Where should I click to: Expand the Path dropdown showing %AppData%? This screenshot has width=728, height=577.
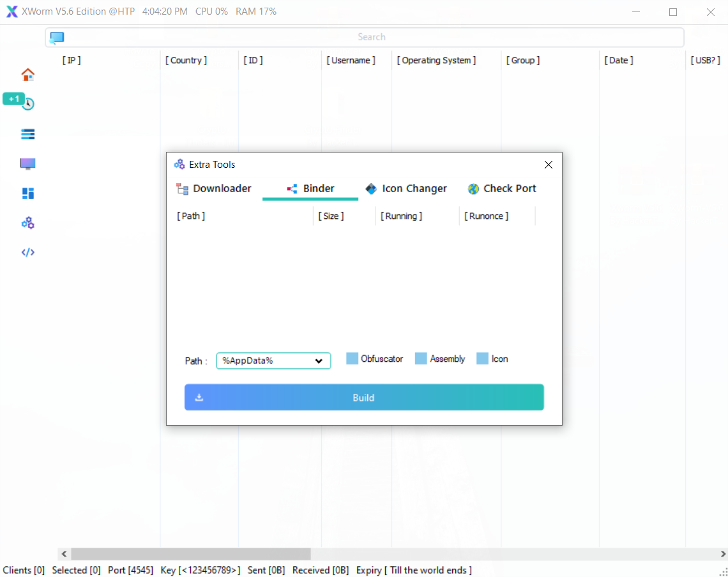(273, 361)
